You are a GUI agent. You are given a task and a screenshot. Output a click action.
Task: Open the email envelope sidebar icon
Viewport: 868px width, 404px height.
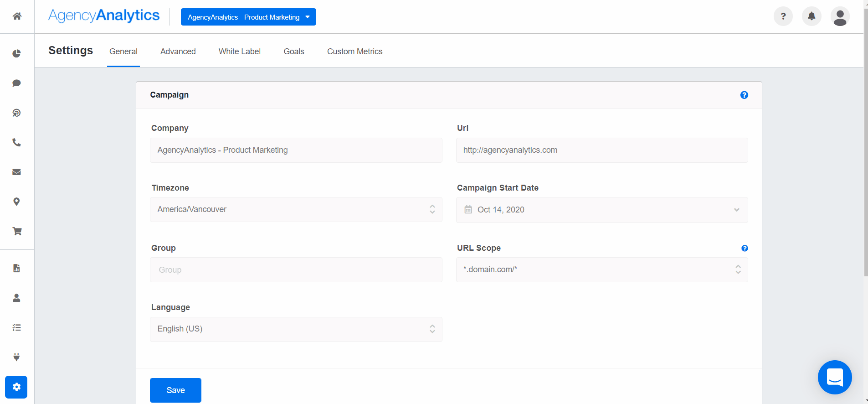pyautogui.click(x=17, y=172)
